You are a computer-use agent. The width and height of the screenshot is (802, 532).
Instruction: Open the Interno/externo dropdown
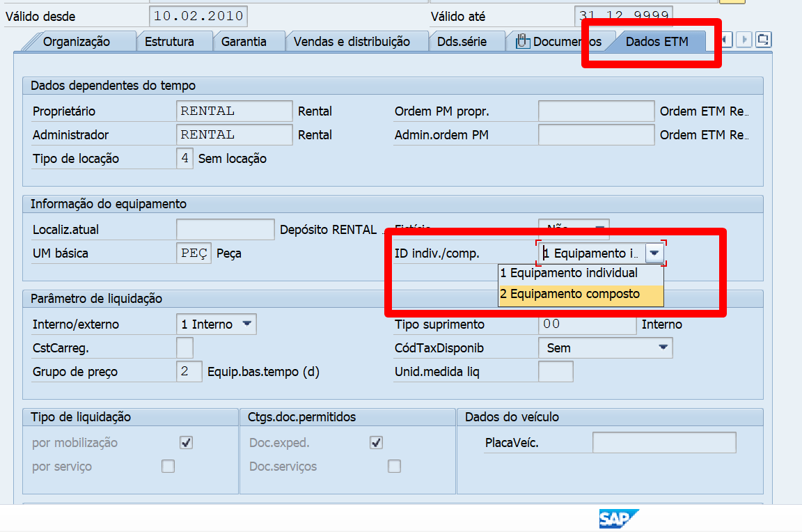point(247,324)
